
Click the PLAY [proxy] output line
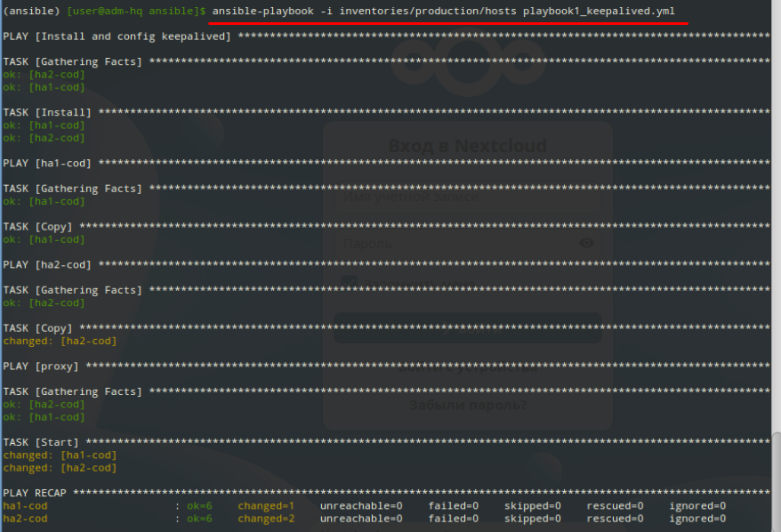(x=41, y=366)
